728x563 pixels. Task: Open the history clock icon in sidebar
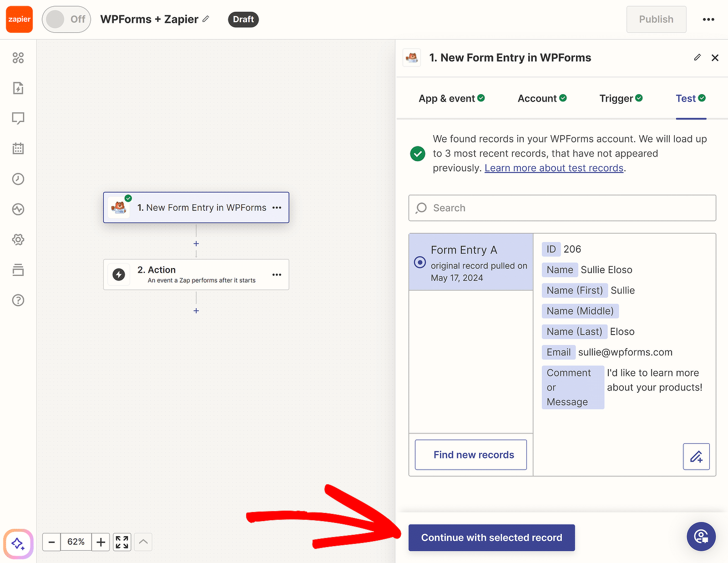pos(18,179)
